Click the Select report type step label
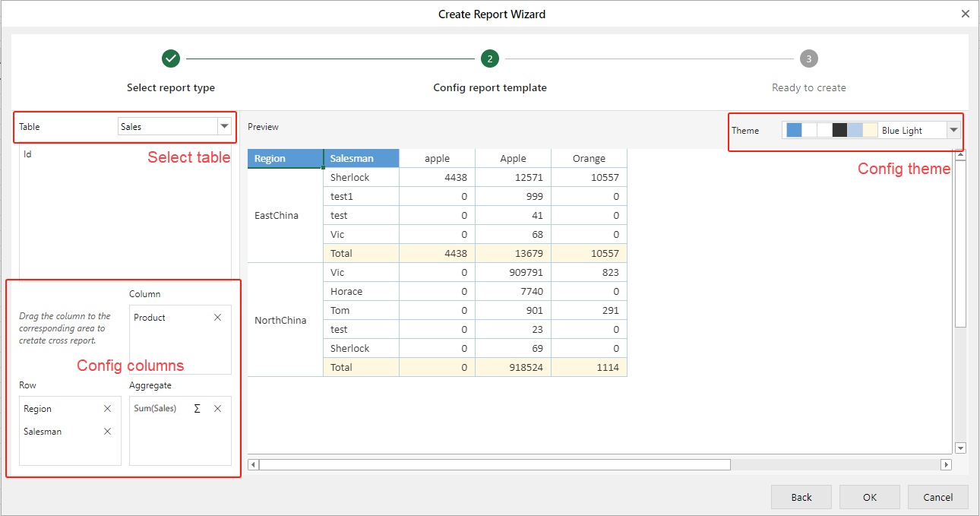The height and width of the screenshot is (516, 980). pyautogui.click(x=171, y=88)
